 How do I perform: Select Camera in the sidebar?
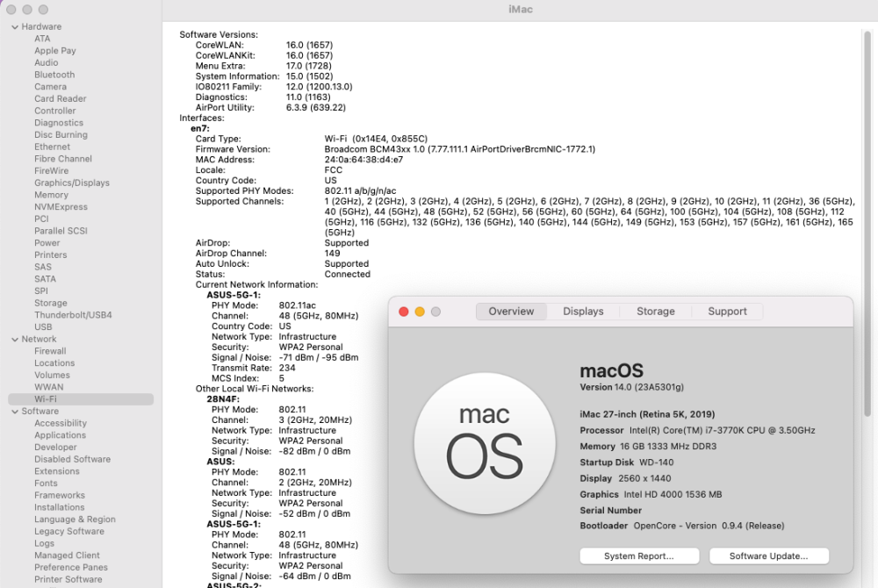coord(50,87)
